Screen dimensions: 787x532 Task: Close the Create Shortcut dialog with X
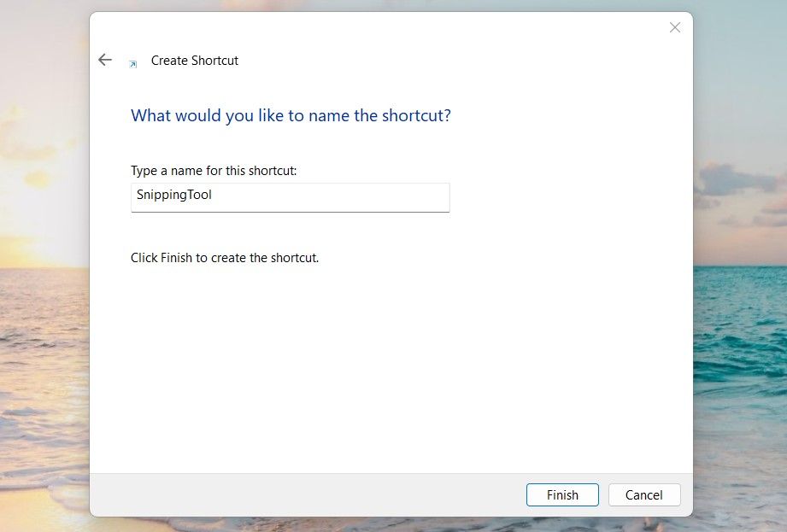pos(675,27)
